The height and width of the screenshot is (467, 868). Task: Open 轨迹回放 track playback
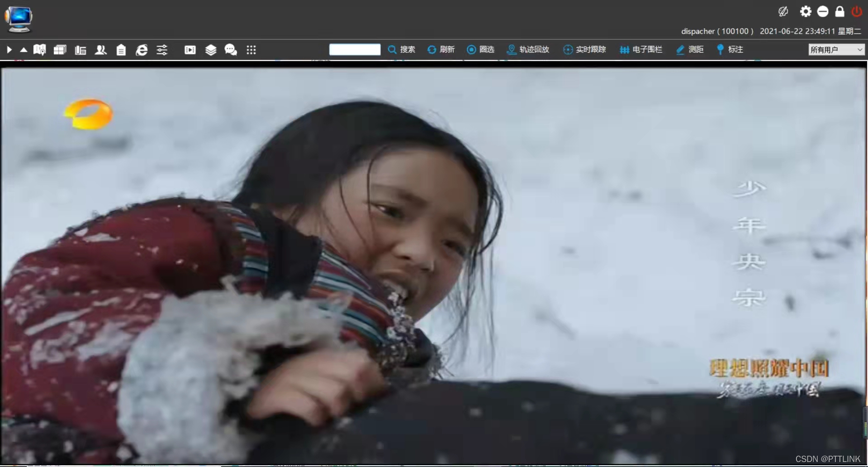(x=528, y=49)
